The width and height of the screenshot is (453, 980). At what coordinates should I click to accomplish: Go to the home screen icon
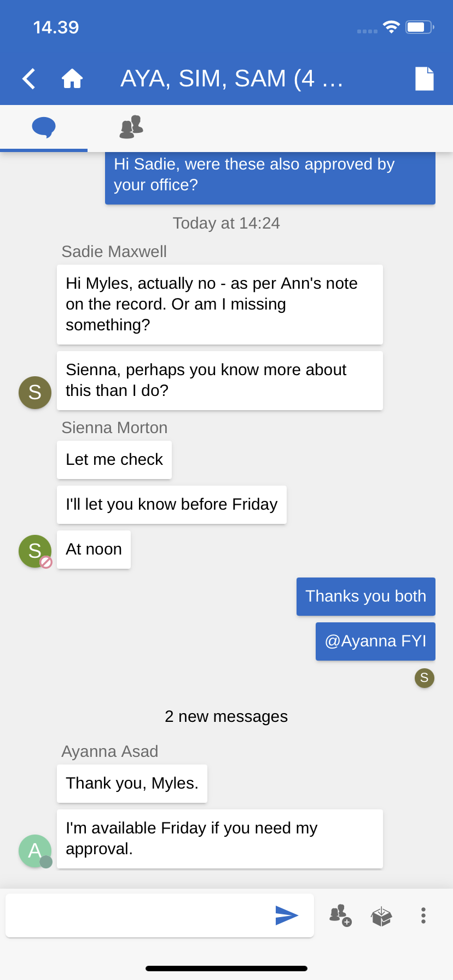click(x=72, y=79)
